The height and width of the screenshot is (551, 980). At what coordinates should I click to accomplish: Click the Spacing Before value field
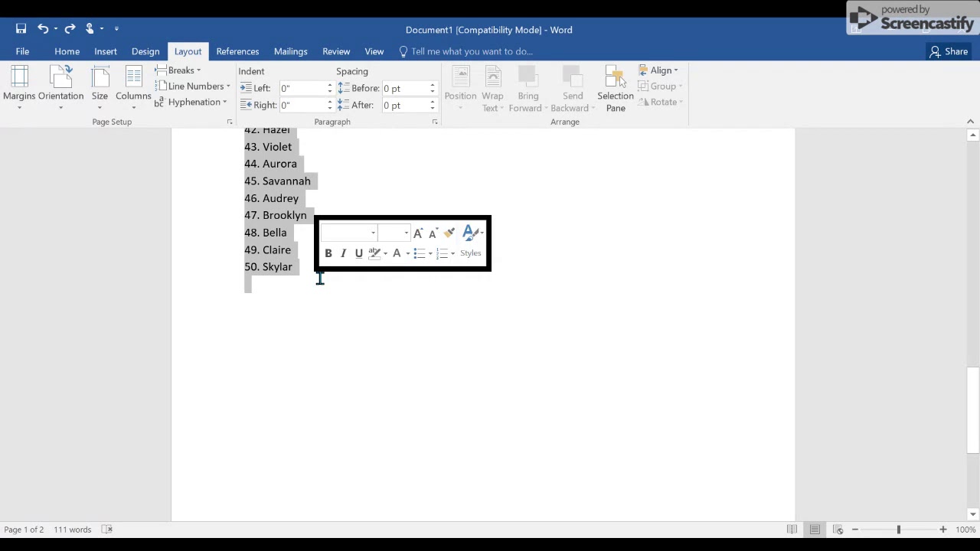(x=404, y=88)
